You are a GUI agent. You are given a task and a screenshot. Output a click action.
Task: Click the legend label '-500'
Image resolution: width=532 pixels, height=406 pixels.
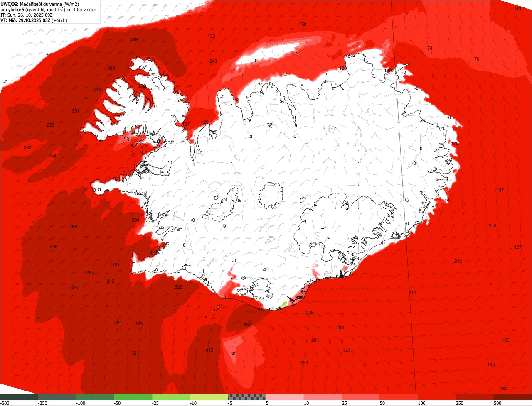(x=5, y=403)
